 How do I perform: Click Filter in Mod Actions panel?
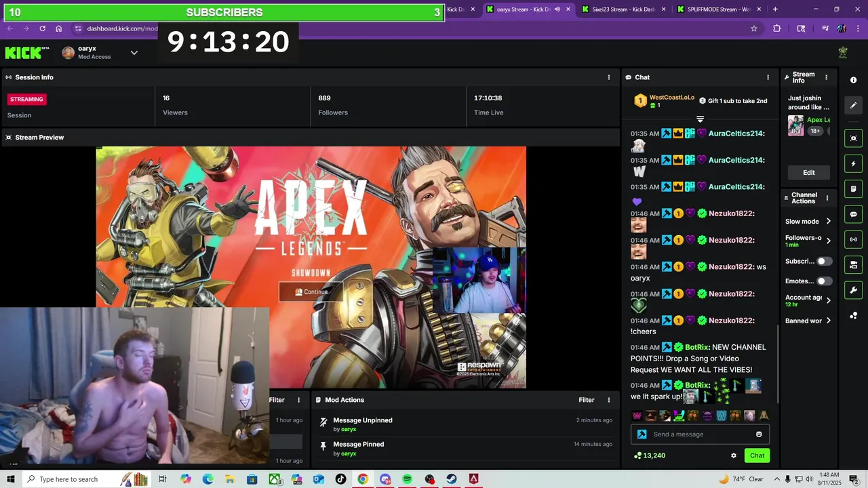pyautogui.click(x=587, y=400)
